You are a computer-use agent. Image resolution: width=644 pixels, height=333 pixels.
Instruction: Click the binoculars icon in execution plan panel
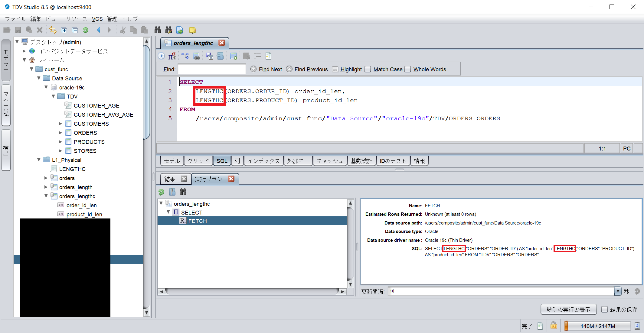click(x=183, y=192)
